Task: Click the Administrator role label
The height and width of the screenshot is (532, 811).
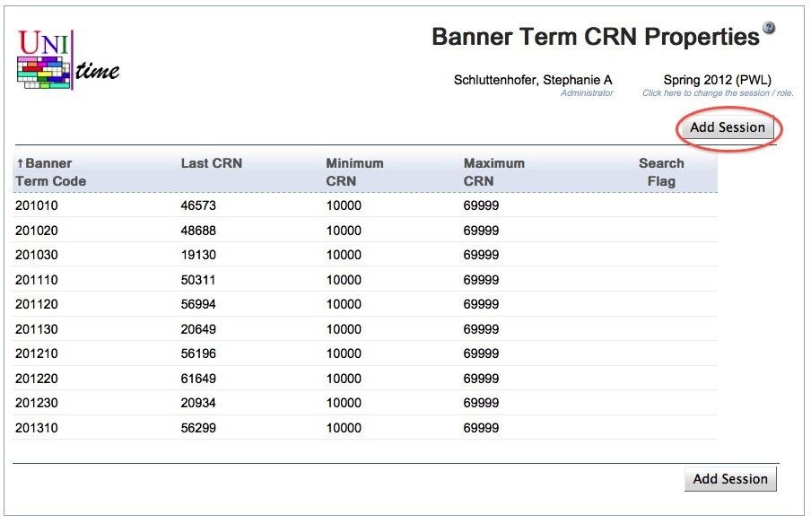Action: point(587,93)
